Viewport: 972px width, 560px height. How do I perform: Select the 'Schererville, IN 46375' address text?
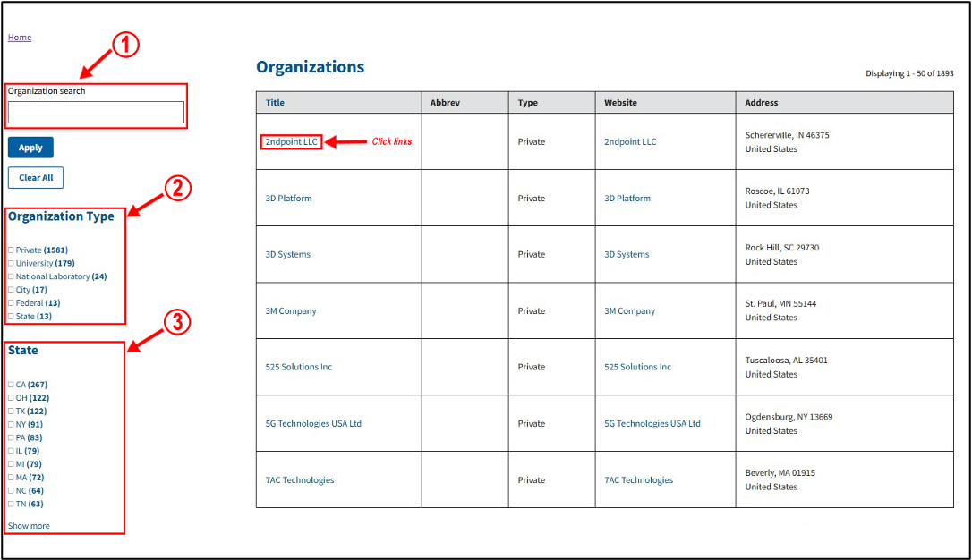(x=787, y=135)
